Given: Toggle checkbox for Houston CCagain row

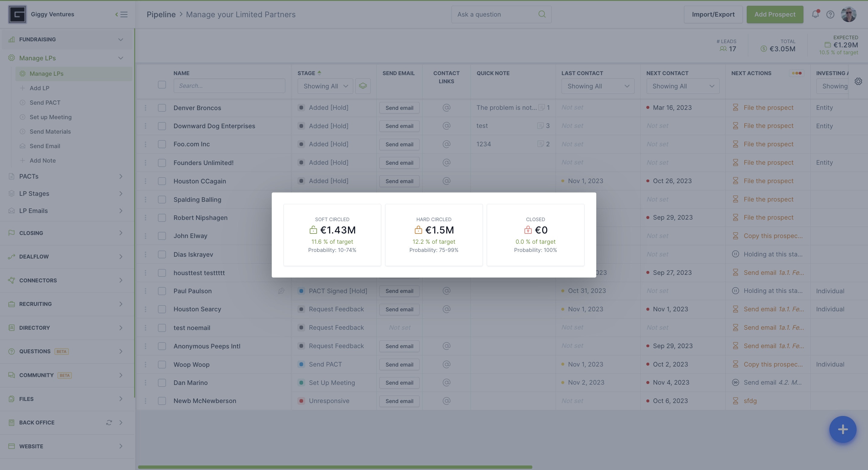Looking at the screenshot, I should pyautogui.click(x=162, y=181).
